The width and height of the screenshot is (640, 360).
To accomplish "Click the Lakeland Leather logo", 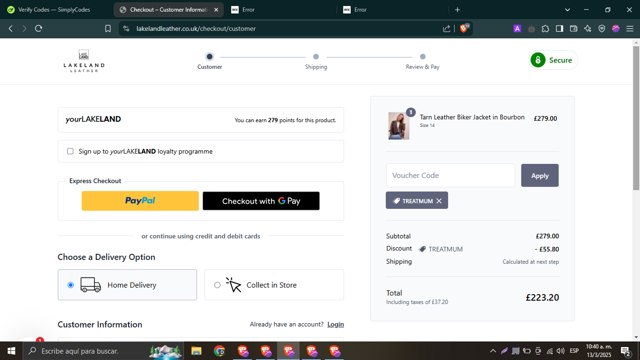I will click(84, 61).
